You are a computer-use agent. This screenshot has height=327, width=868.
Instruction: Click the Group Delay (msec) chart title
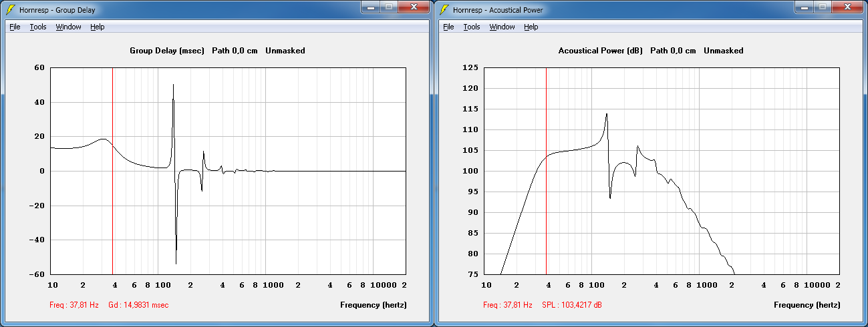[168, 51]
